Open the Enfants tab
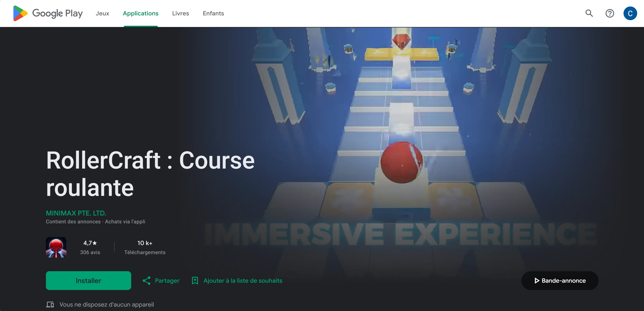Viewport: 644px width, 311px height. [213, 13]
